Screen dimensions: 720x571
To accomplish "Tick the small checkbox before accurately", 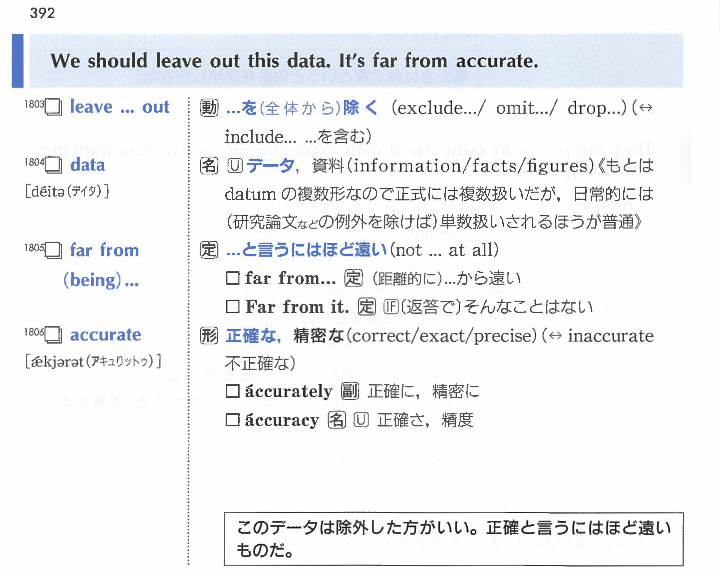I will [x=232, y=392].
